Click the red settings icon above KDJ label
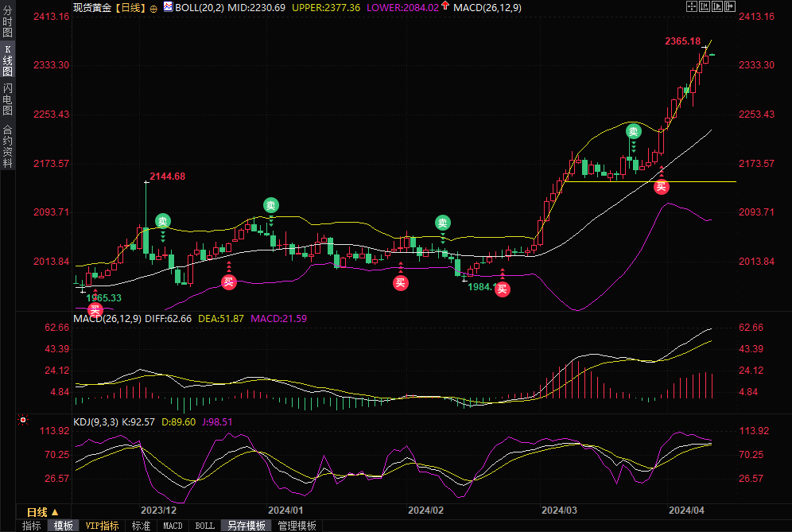792x532 pixels. (23, 419)
